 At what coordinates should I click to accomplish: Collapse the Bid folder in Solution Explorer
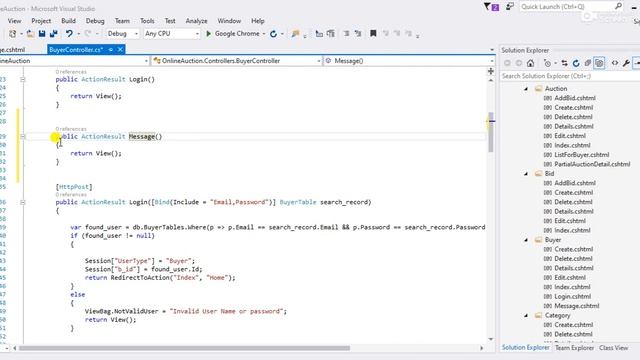click(x=526, y=174)
